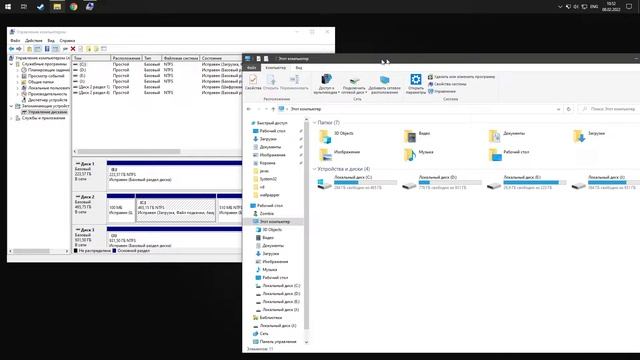This screenshot has width=640, height=360.
Task: Collapse the Запоминающие устройства node
Action: click(x=11, y=106)
